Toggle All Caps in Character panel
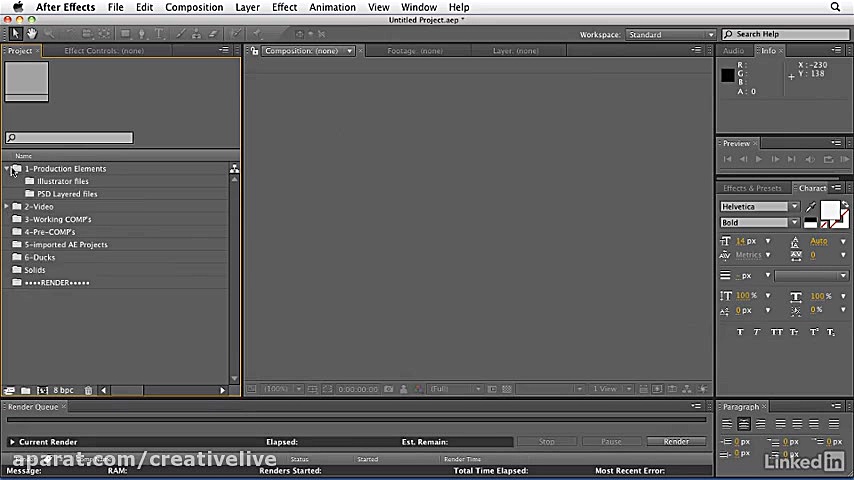 [777, 332]
